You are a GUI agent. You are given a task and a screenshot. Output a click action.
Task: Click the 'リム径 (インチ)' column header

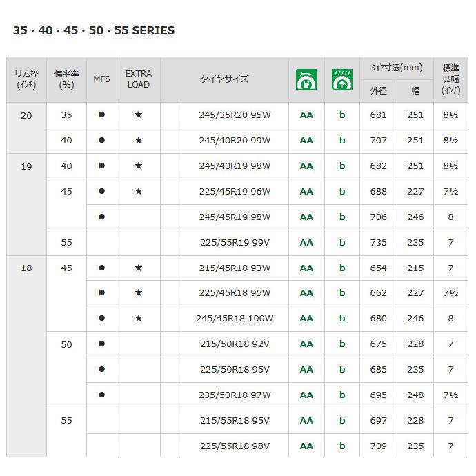click(x=26, y=79)
